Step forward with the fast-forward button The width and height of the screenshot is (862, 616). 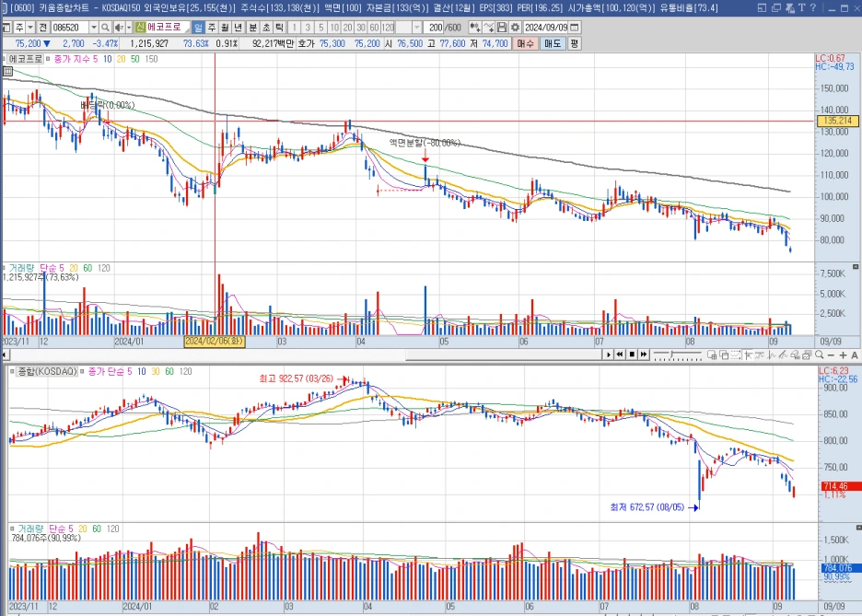644,354
